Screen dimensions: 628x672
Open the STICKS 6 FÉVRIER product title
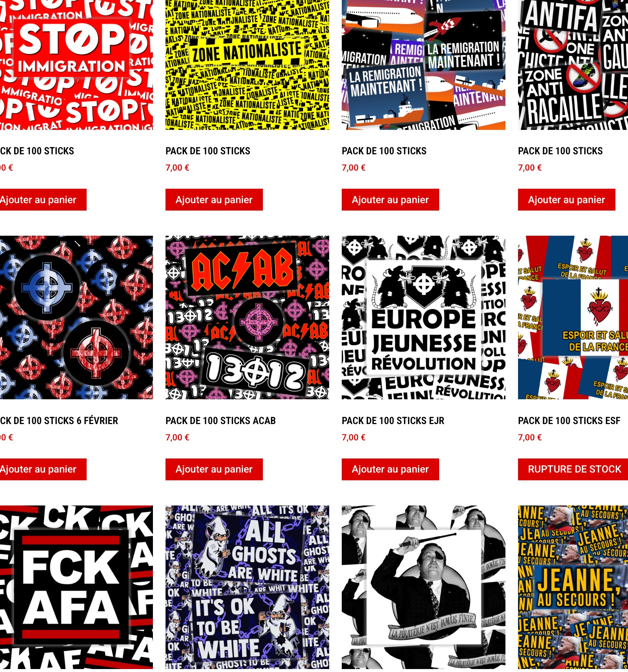(59, 421)
